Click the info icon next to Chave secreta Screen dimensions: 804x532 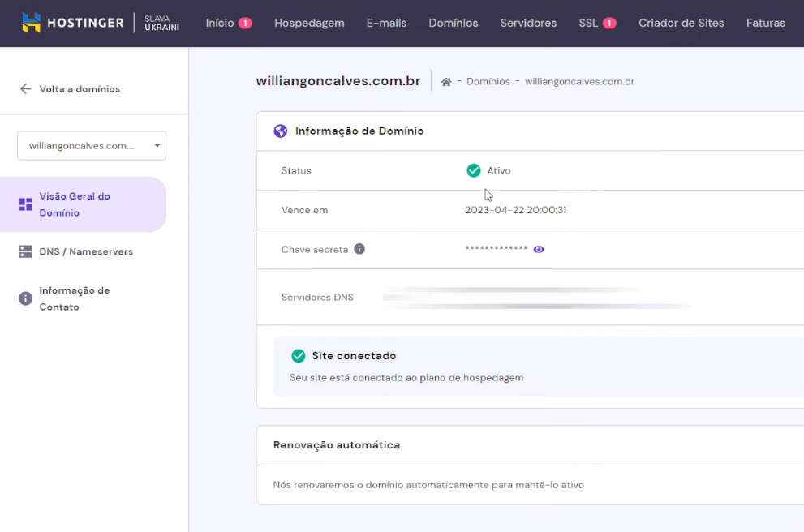tap(359, 249)
